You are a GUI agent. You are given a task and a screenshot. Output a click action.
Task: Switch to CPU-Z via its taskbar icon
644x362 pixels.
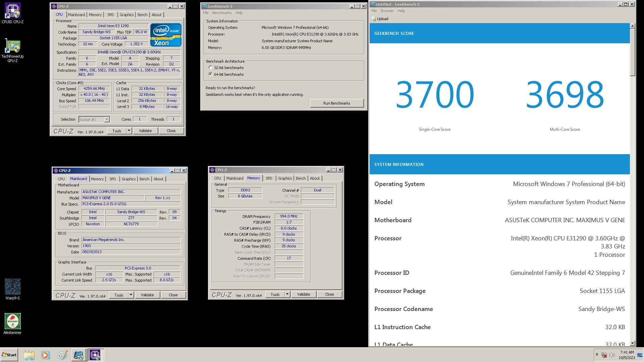95,355
